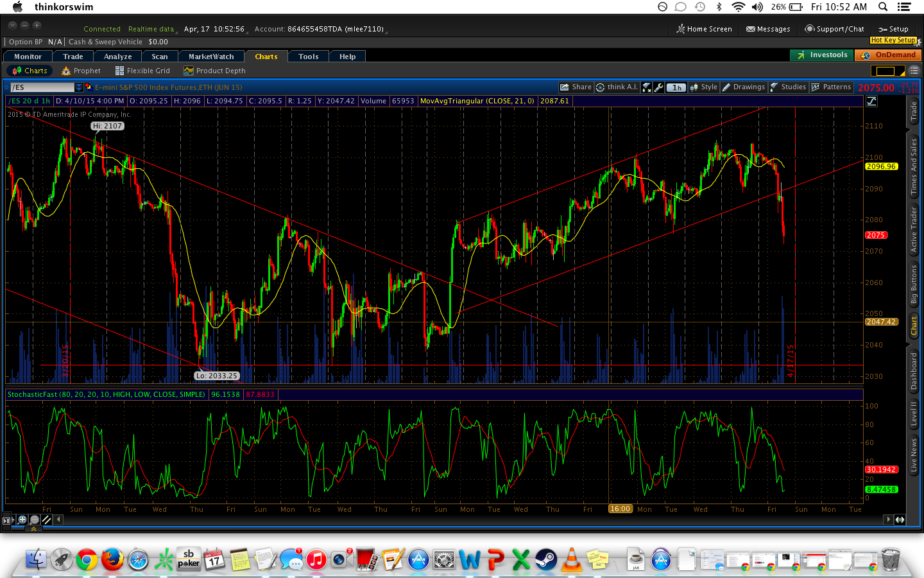Screen dimensions: 924x578
Task: Open the Big Buttons side panel
Action: click(x=914, y=285)
